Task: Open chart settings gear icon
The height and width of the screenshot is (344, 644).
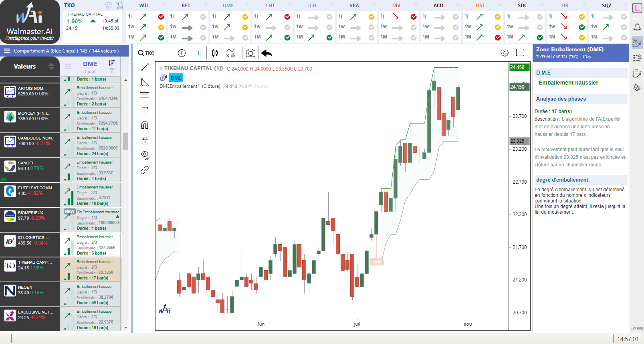Action: click(505, 53)
